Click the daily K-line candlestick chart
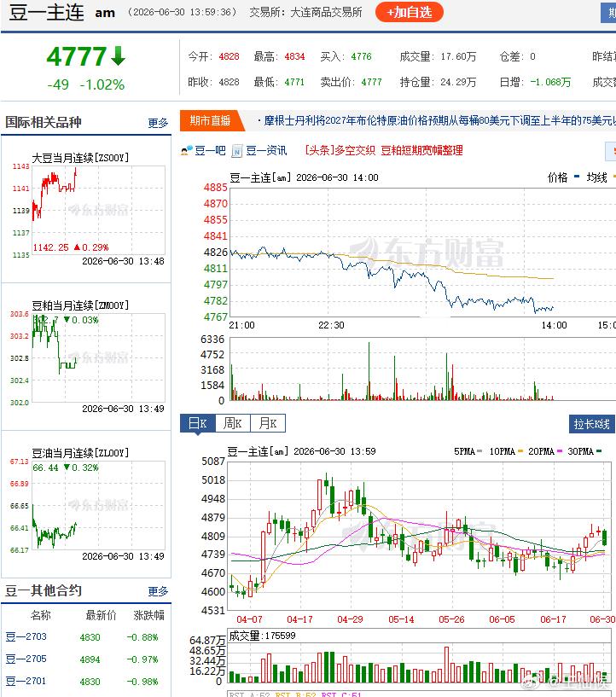The image size is (616, 697). coord(419,536)
